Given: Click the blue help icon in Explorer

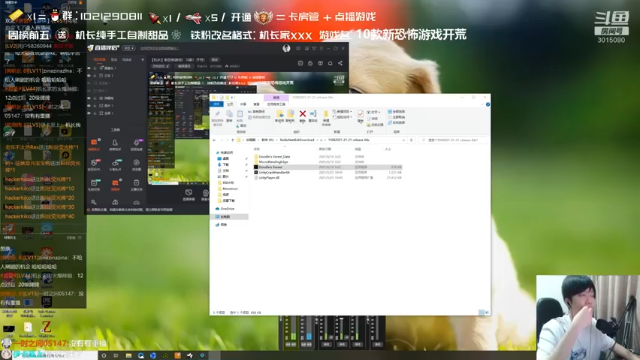Looking at the screenshot, I should click(x=488, y=104).
